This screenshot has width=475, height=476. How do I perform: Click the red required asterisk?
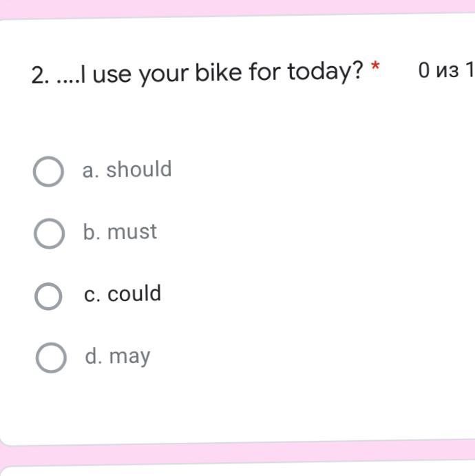tap(375, 67)
